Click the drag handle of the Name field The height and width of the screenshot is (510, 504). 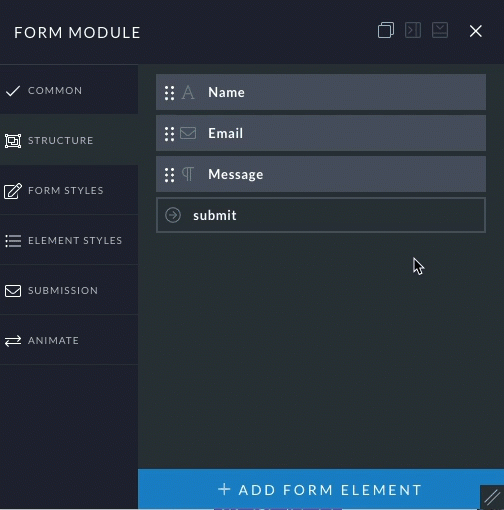click(x=169, y=93)
